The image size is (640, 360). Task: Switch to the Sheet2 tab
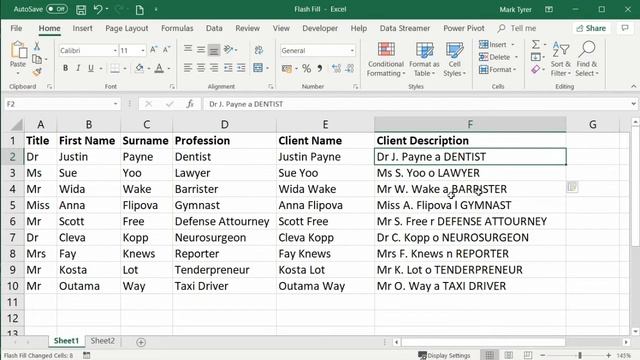coord(102,340)
